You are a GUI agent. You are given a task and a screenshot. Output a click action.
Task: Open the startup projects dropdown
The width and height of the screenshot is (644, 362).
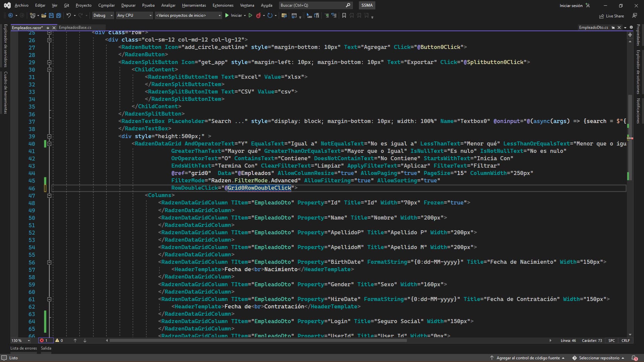click(x=188, y=15)
